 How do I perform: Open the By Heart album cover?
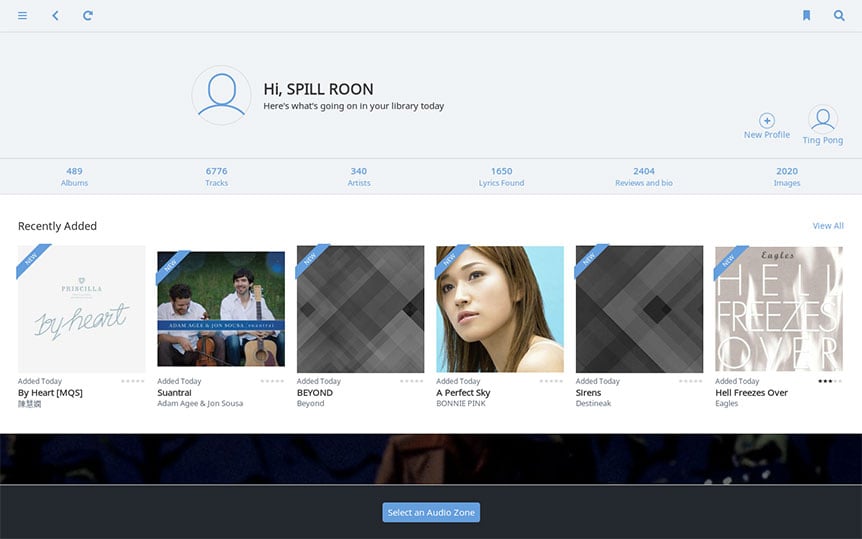point(82,309)
